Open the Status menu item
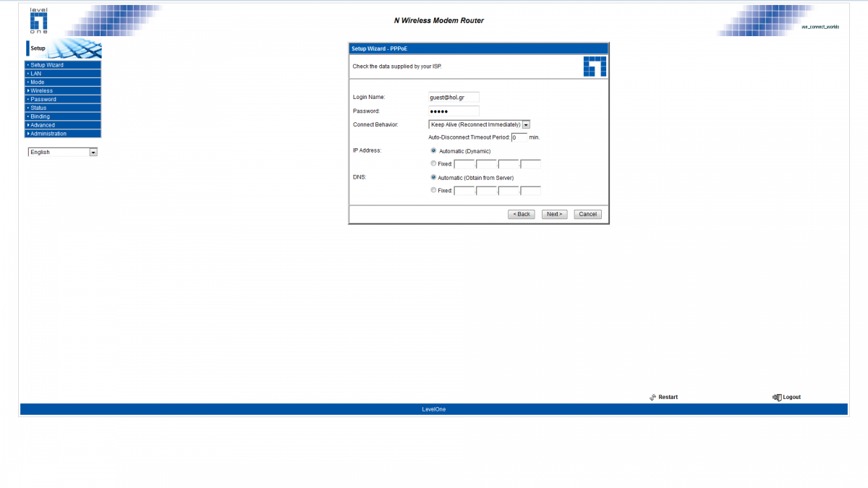Viewport: 868px width, 488px height. pyautogui.click(x=63, y=108)
